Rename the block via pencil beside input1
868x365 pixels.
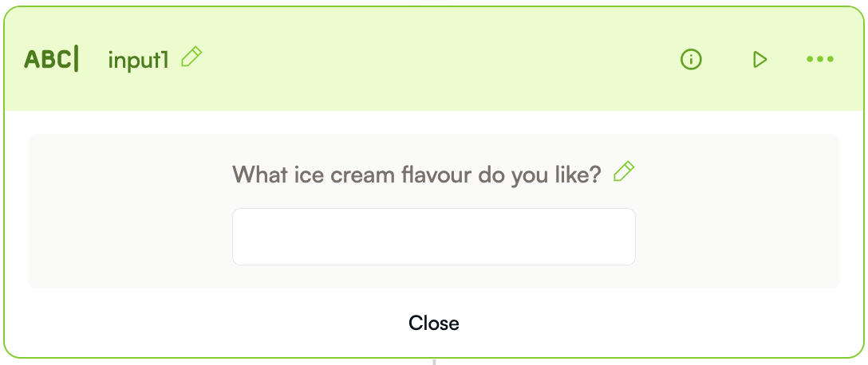[192, 57]
